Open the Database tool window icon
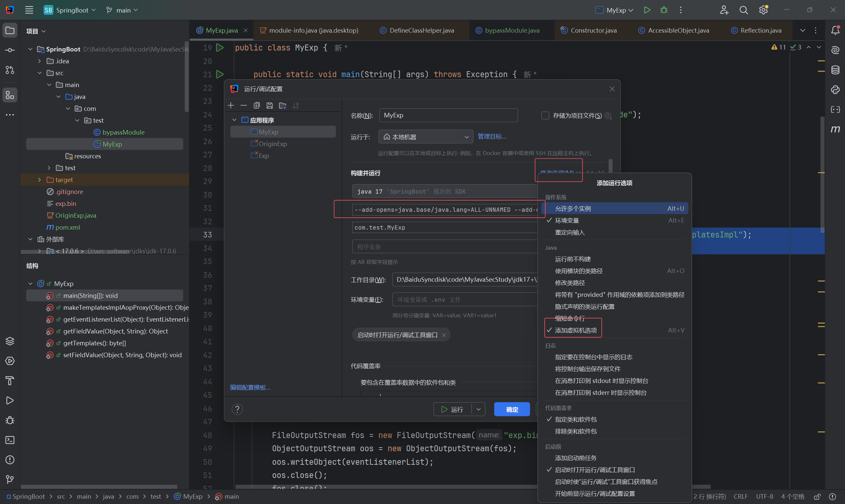This screenshot has height=504, width=845. pyautogui.click(x=835, y=70)
